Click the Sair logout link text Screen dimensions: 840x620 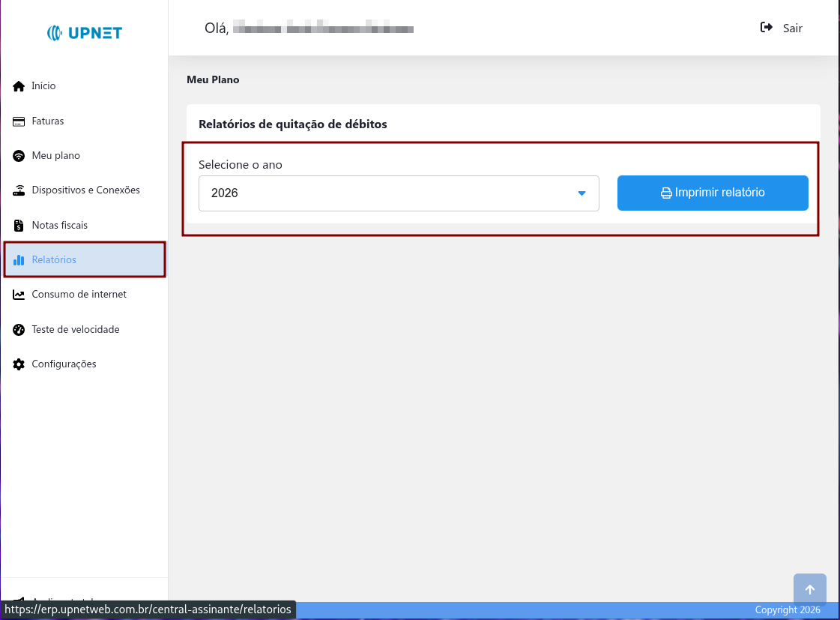click(x=793, y=28)
